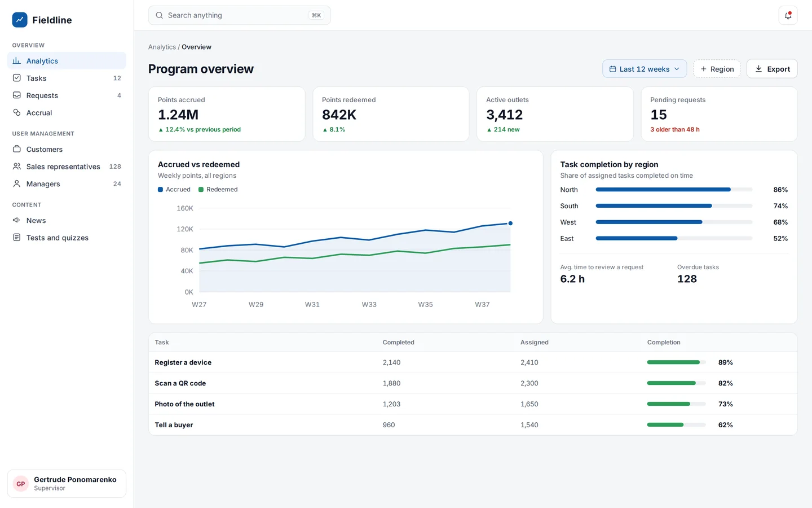Toggle the Redeemed legend swatch
The height and width of the screenshot is (508, 812).
pos(201,190)
